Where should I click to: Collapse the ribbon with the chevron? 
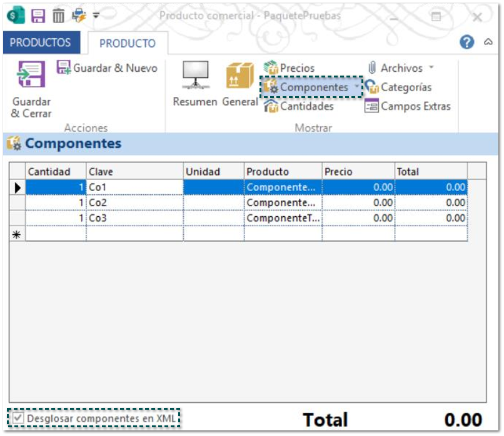[488, 42]
